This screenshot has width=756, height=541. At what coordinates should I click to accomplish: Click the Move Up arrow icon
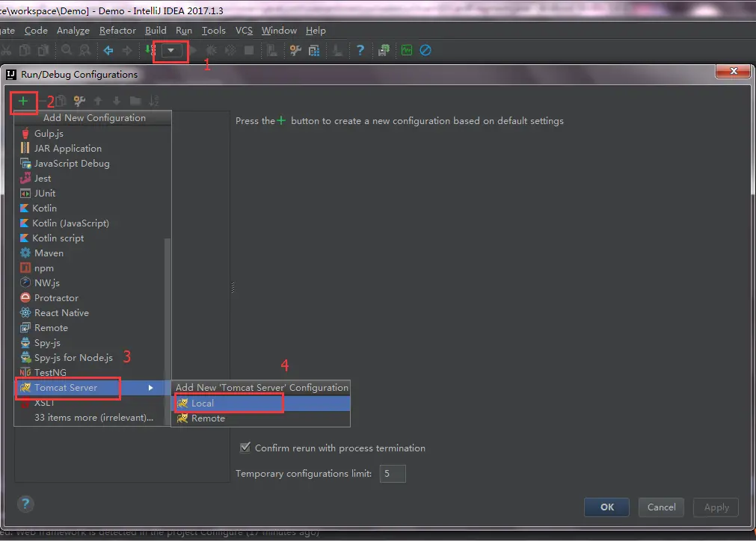click(x=98, y=101)
